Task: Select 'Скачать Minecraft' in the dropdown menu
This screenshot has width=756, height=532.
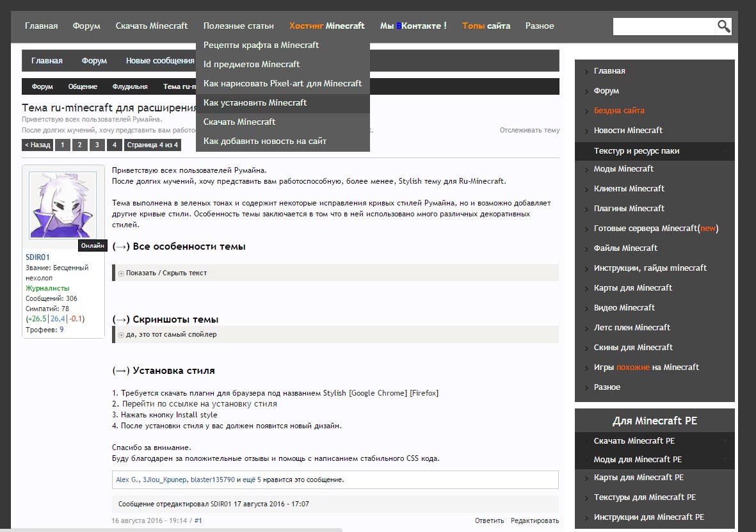Action: (283, 122)
